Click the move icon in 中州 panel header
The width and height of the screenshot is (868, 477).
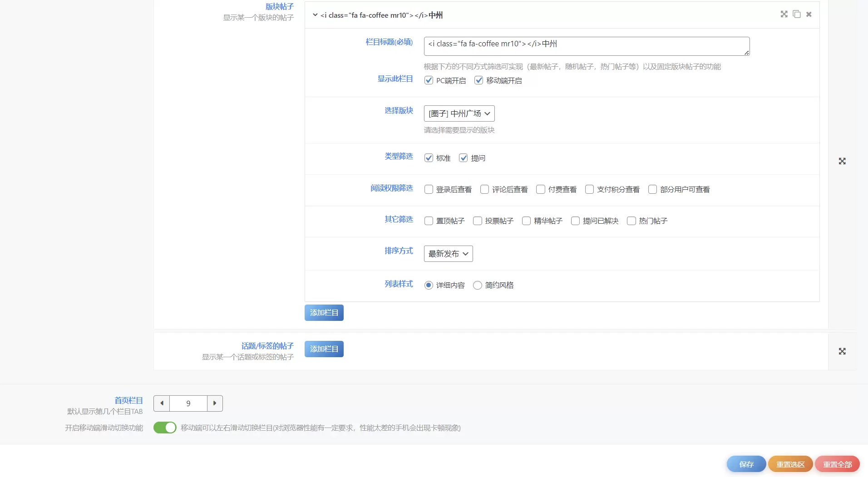784,14
